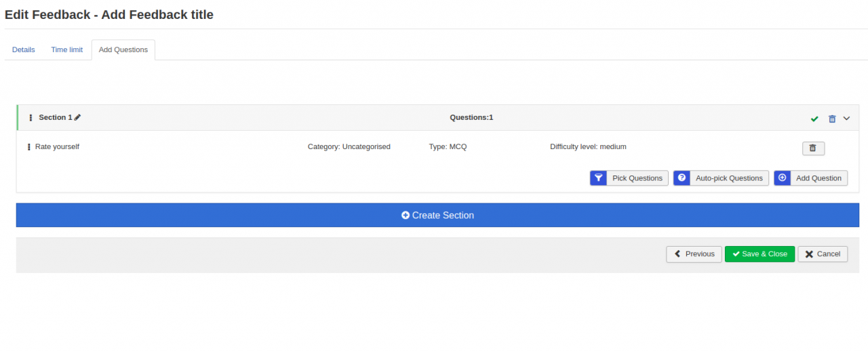Click the Save & Close button

point(759,254)
